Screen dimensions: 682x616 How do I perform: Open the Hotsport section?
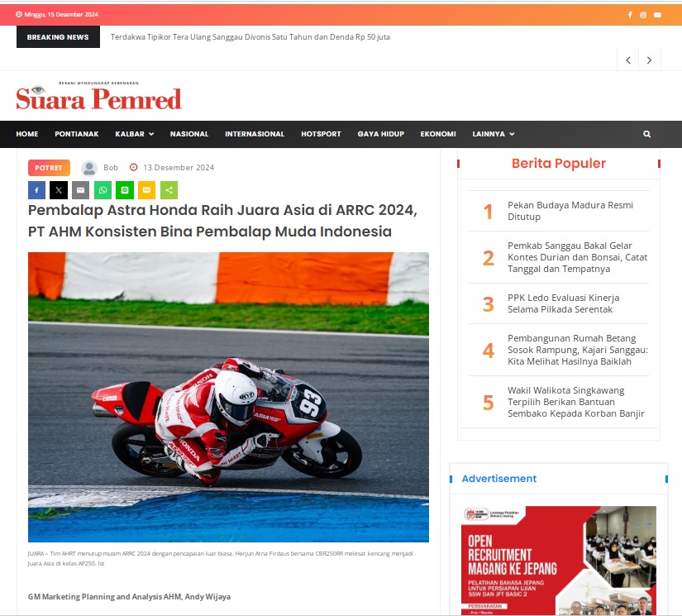[321, 134]
